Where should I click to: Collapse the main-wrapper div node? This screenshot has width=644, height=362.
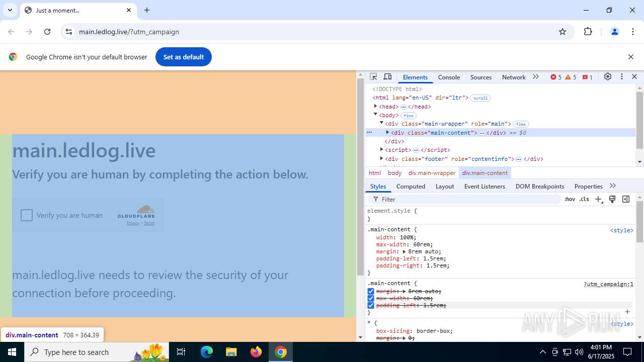[x=381, y=124]
